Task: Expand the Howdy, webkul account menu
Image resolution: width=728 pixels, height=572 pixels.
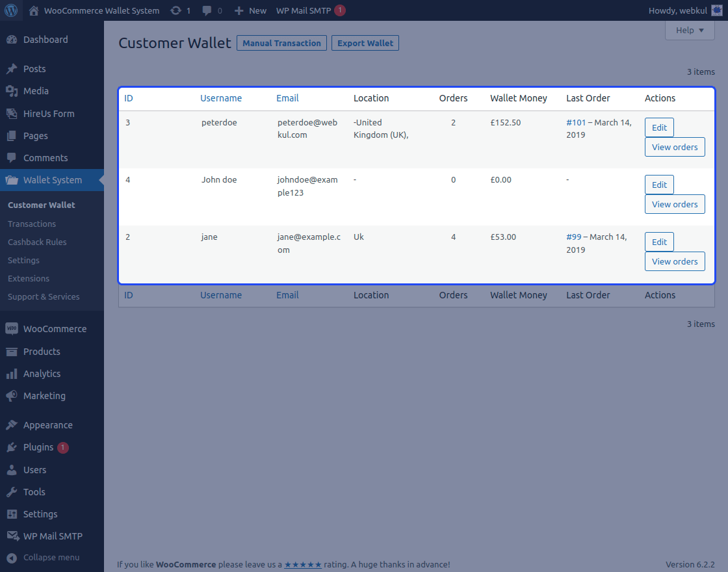Action: [677, 10]
